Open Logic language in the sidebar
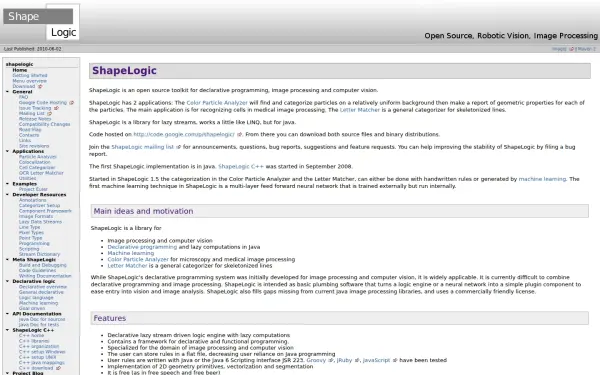This screenshot has width=600, height=375. (x=36, y=297)
